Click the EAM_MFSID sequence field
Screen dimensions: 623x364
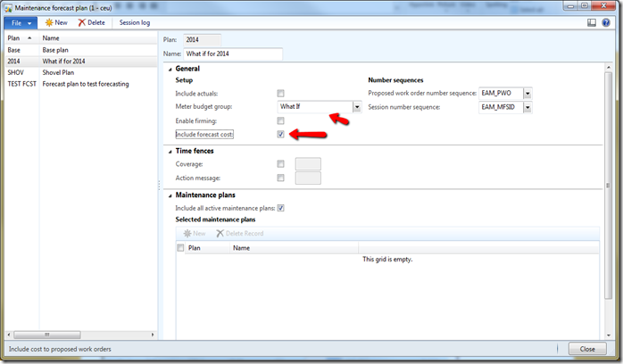(x=501, y=107)
